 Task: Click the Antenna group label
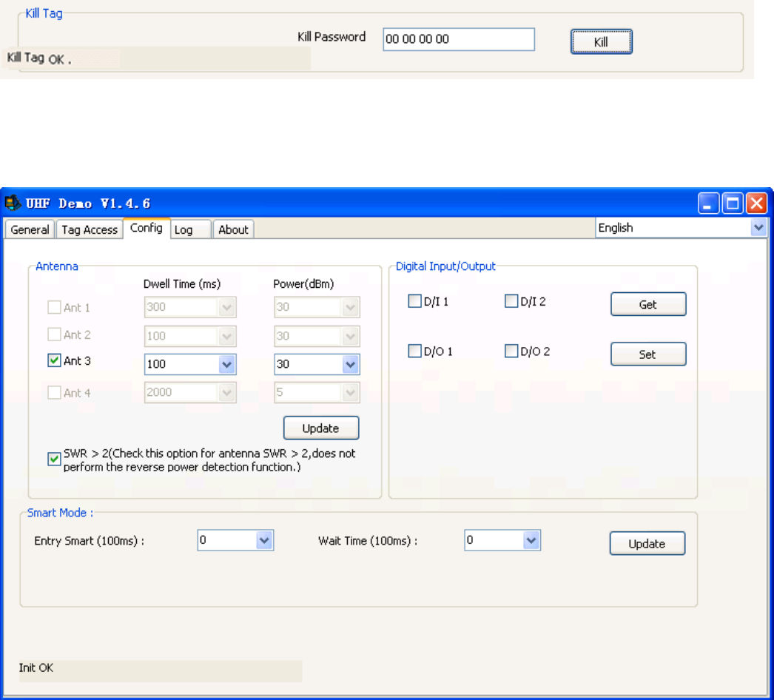pos(57,266)
